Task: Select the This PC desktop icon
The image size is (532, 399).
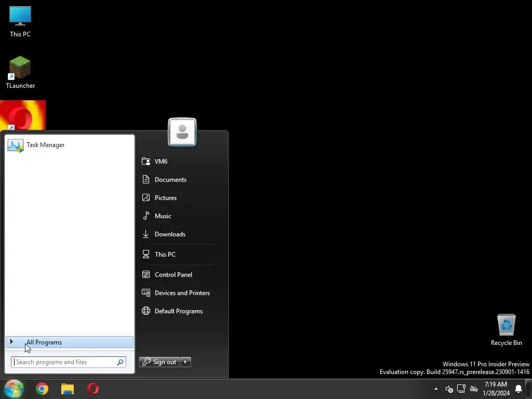Action: click(20, 22)
